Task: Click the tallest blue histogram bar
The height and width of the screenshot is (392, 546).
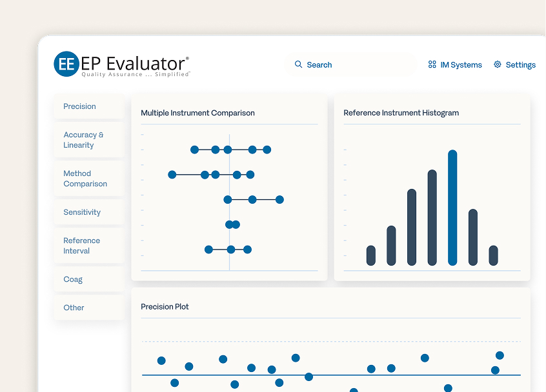Action: tap(452, 208)
